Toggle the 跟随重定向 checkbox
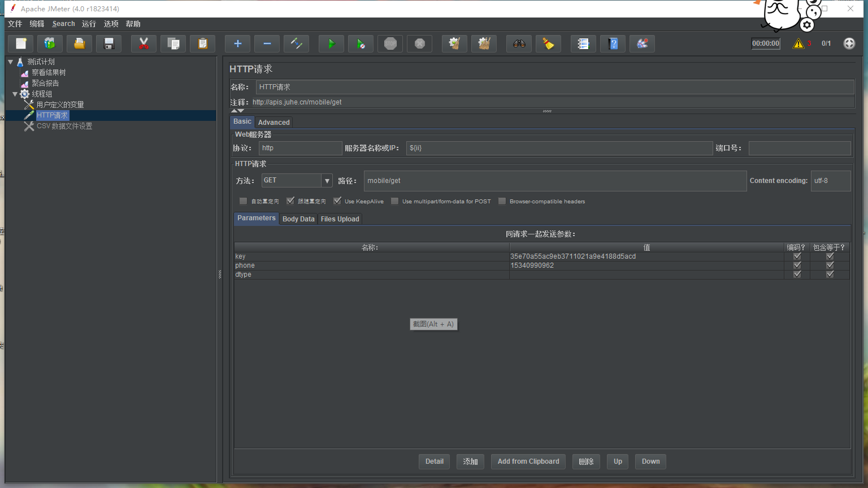The height and width of the screenshot is (488, 868). click(x=290, y=201)
